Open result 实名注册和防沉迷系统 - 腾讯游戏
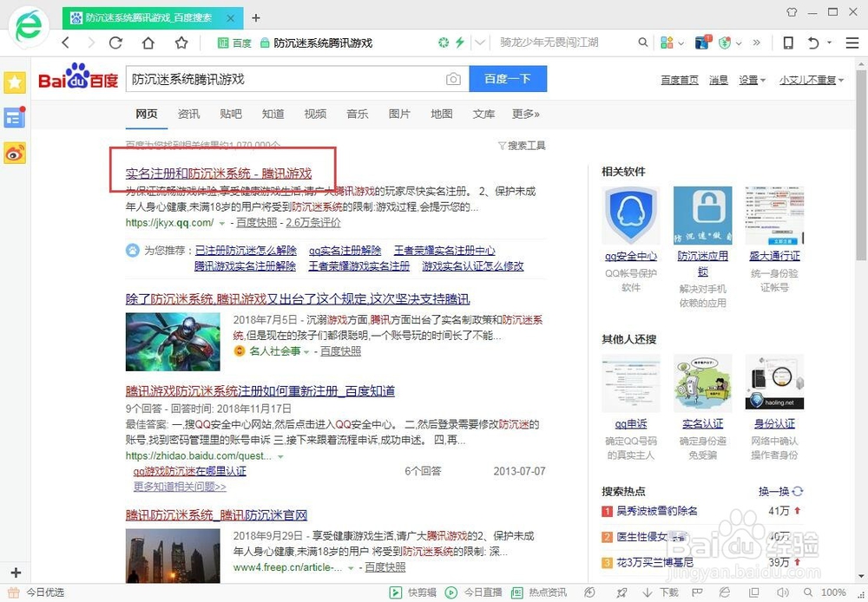Viewport: 868px width, 602px height. 218,173
